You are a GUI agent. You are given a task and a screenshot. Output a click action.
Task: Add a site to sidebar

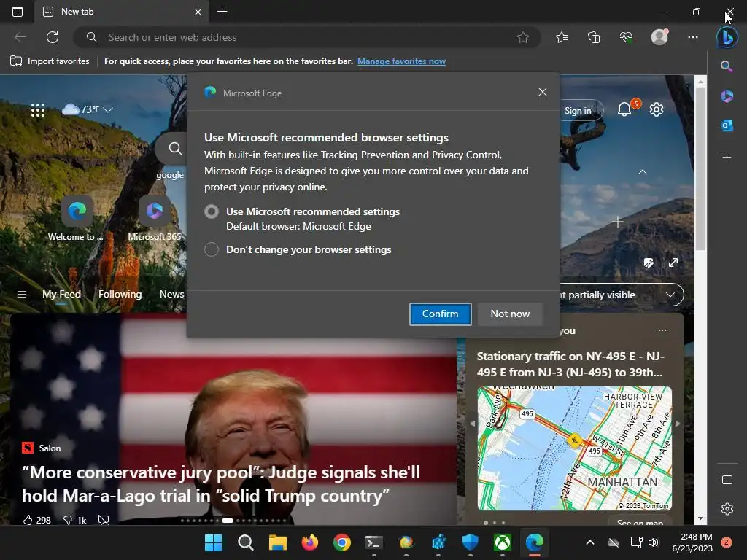727,157
